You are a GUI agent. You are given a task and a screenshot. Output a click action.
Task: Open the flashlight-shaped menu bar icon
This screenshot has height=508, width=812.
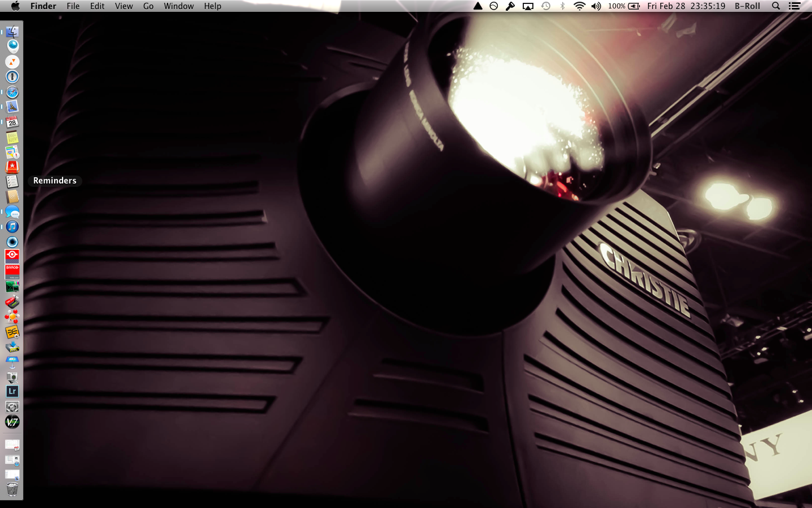(x=510, y=6)
